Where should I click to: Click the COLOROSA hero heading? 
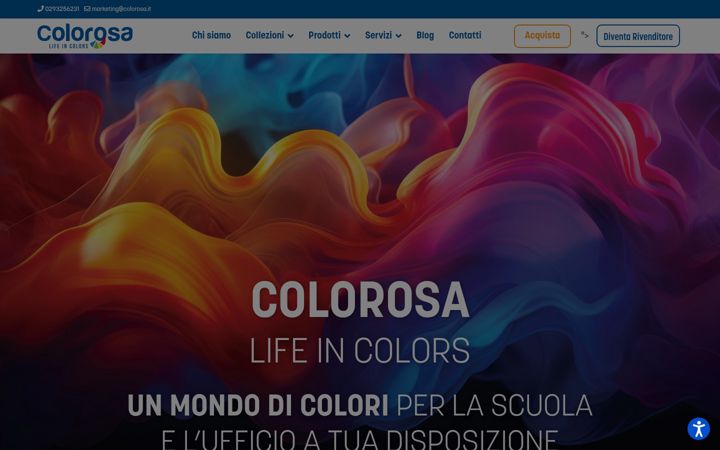coord(360,300)
